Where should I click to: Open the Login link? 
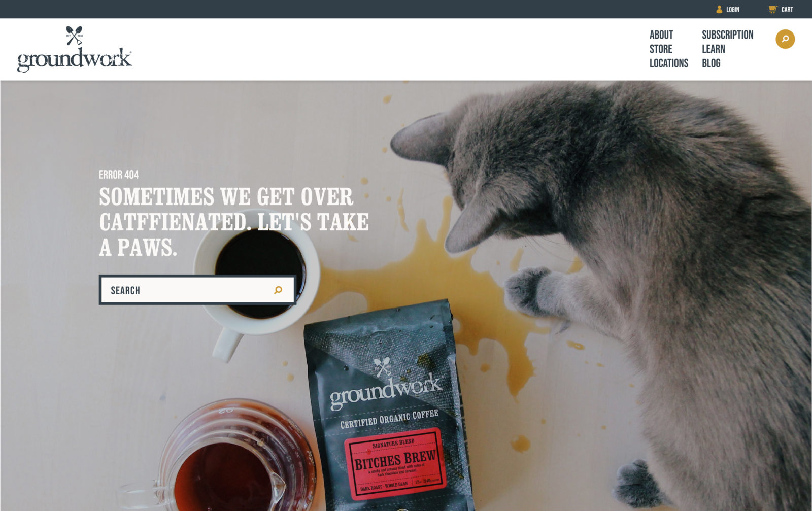coord(732,9)
